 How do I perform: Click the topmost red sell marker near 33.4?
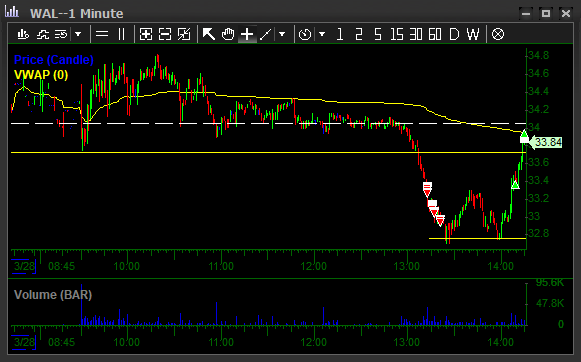[427, 189]
